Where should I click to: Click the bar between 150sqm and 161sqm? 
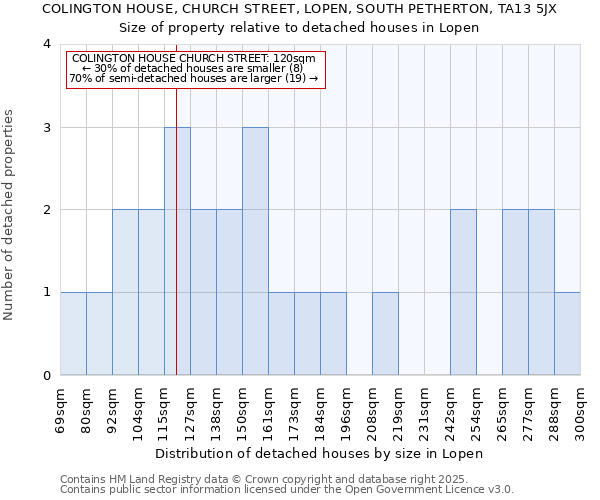click(255, 251)
